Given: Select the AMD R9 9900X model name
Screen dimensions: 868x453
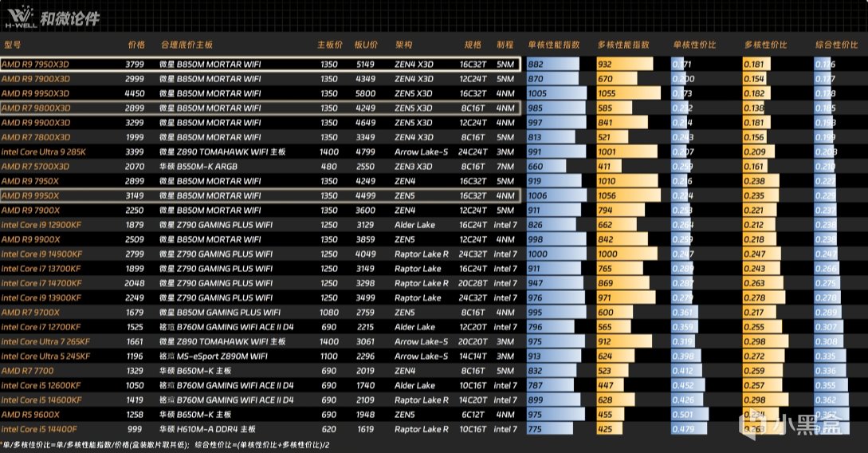Looking at the screenshot, I should pos(30,239).
